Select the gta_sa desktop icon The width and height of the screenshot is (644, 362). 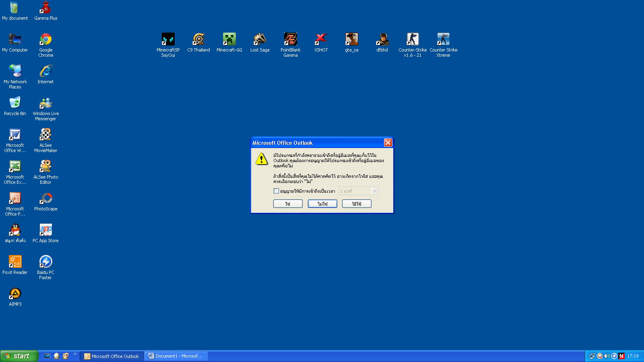click(x=351, y=42)
